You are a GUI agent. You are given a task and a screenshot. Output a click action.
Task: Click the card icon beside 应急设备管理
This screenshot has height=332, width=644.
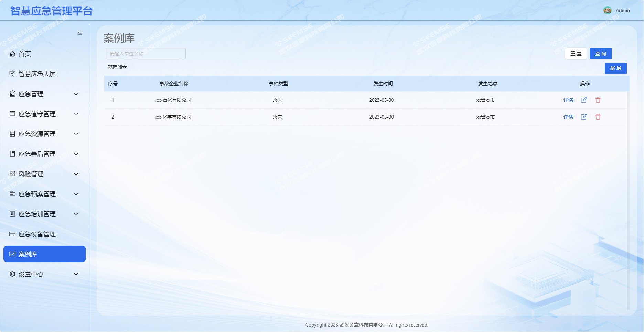(12, 234)
